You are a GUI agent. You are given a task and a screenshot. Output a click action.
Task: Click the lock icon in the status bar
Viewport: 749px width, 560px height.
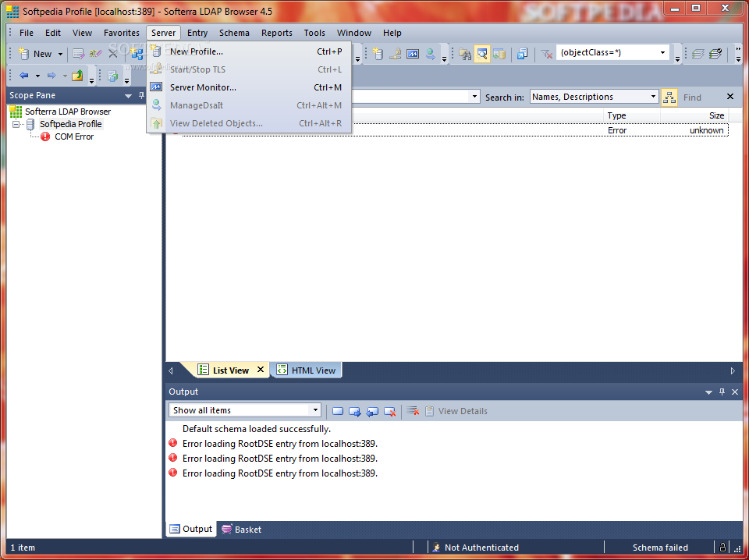722,547
